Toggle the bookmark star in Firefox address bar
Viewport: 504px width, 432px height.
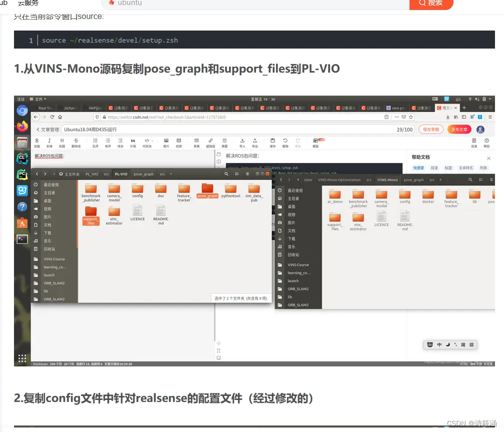(411, 117)
